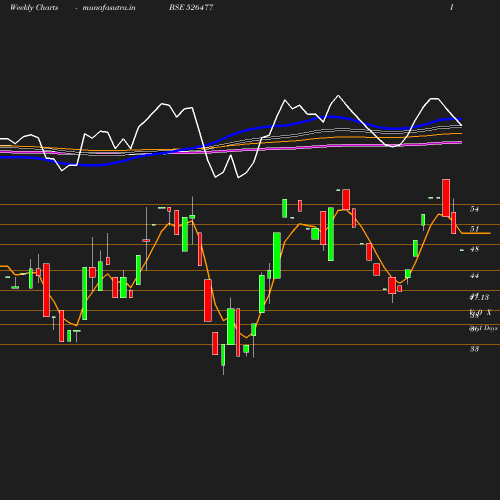Image resolution: width=500 pixels, height=500 pixels.
Task: Click the 'Weekly Charts' title text
Action: point(34,8)
